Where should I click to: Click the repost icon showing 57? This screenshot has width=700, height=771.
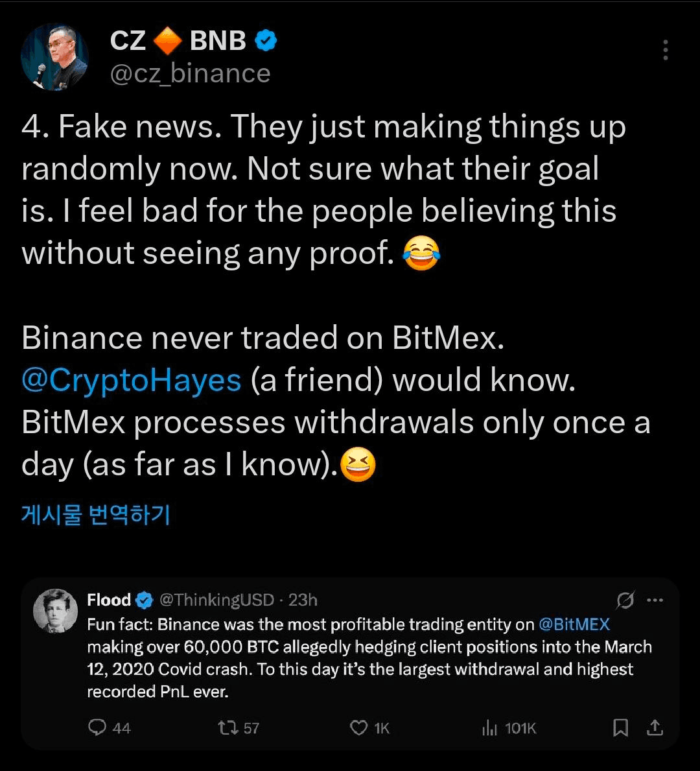[x=227, y=728]
